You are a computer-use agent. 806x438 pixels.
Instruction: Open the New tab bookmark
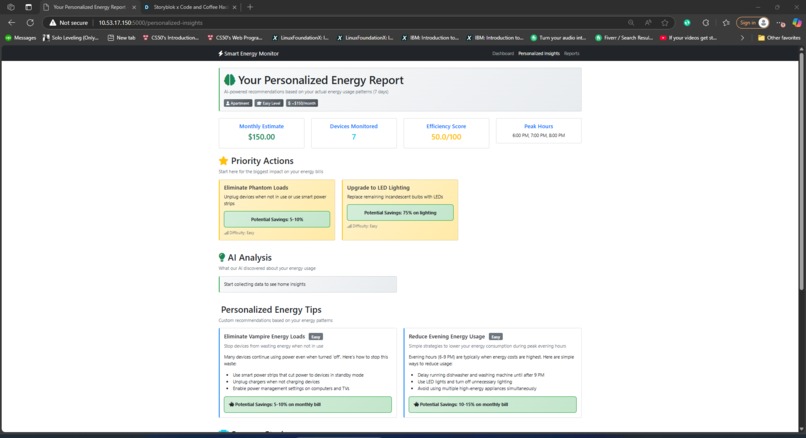tap(121, 38)
